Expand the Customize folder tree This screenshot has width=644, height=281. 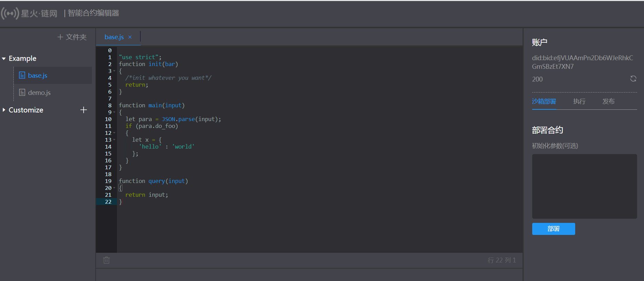tap(4, 110)
